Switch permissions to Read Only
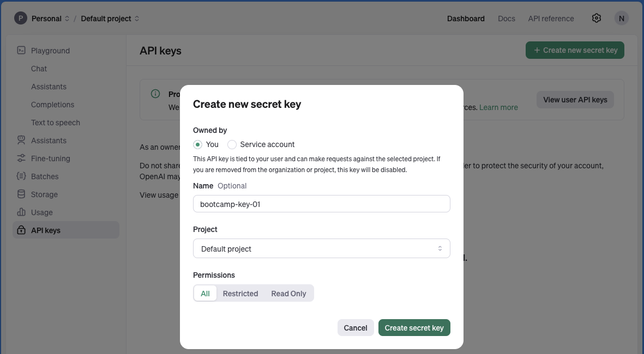This screenshot has width=644, height=354. point(288,294)
